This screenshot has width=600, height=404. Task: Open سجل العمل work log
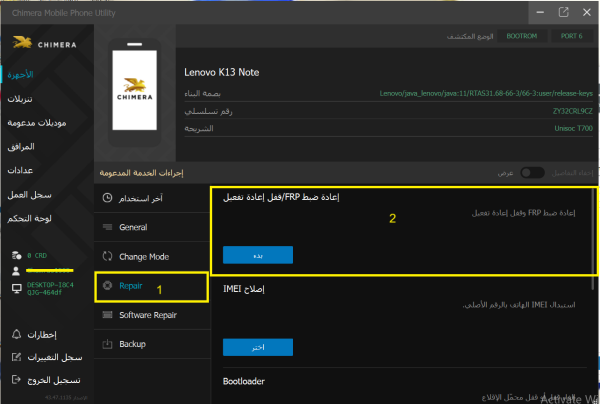click(x=29, y=195)
